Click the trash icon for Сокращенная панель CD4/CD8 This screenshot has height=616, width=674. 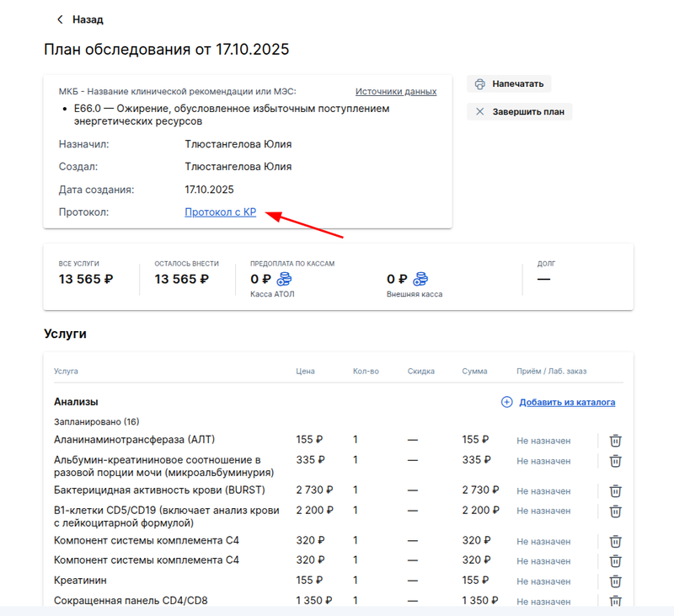click(x=615, y=601)
